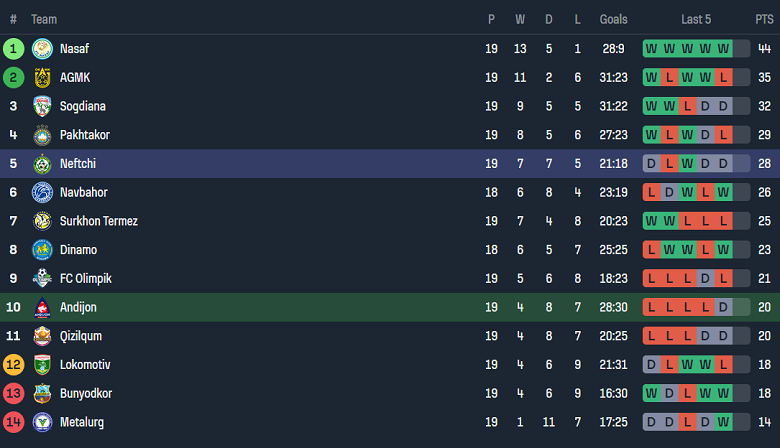Click the Navbahor club badge
Viewport: 780px width, 448px height.
42,192
